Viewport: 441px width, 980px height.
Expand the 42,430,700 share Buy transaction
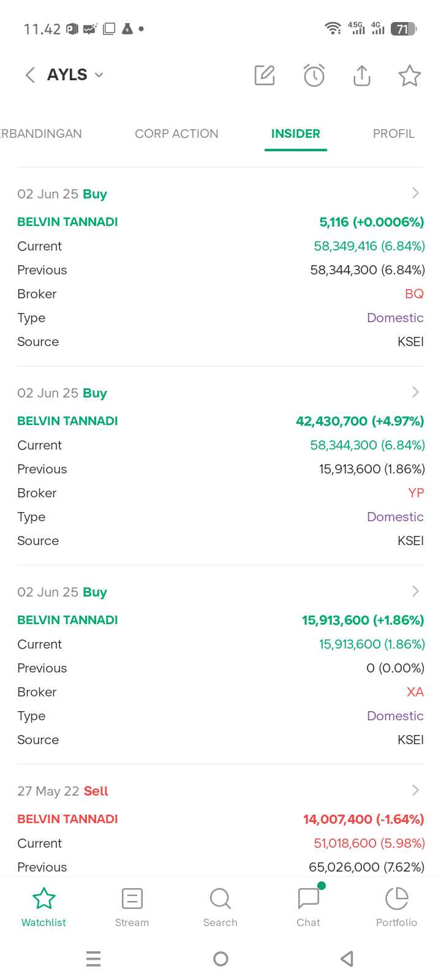point(415,393)
